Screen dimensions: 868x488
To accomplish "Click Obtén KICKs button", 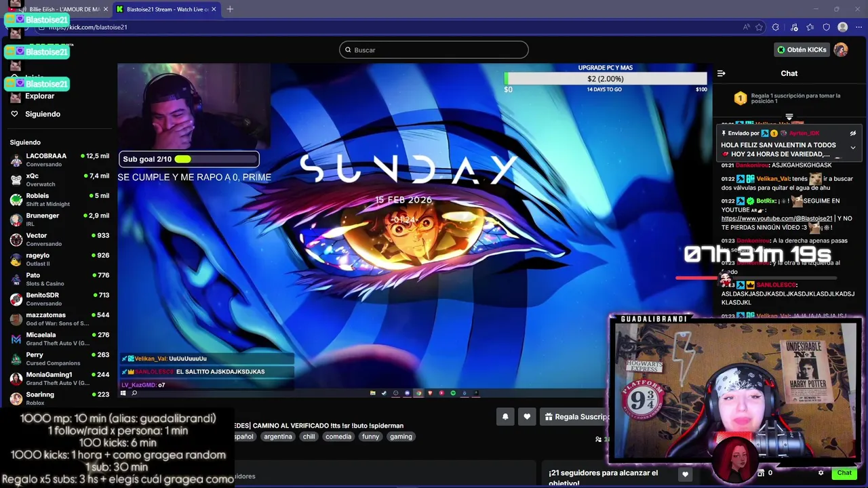I will [x=802, y=49].
